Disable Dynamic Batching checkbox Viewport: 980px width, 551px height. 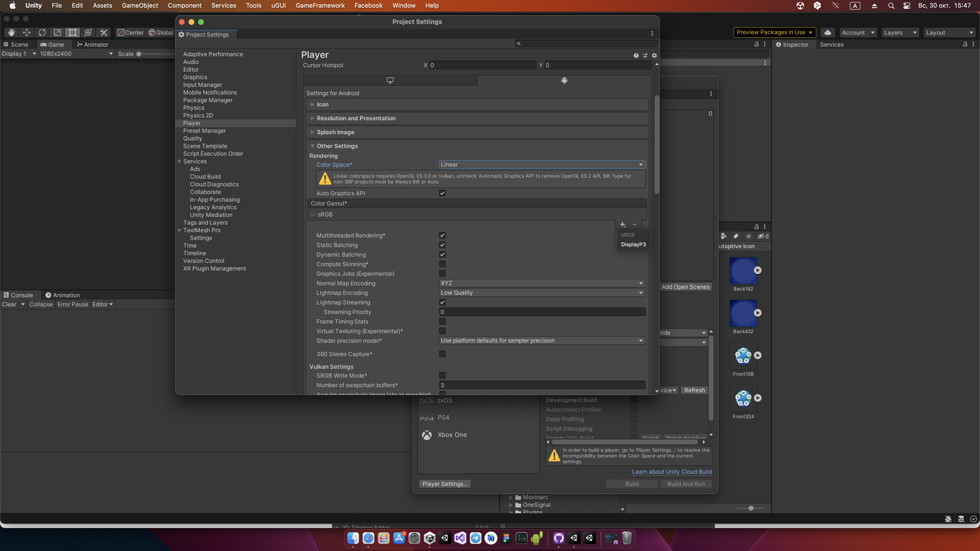pos(442,254)
